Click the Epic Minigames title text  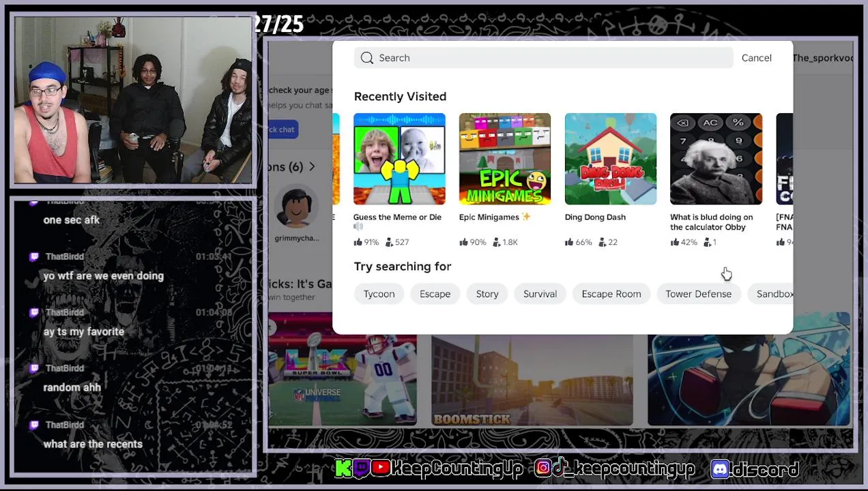(489, 217)
